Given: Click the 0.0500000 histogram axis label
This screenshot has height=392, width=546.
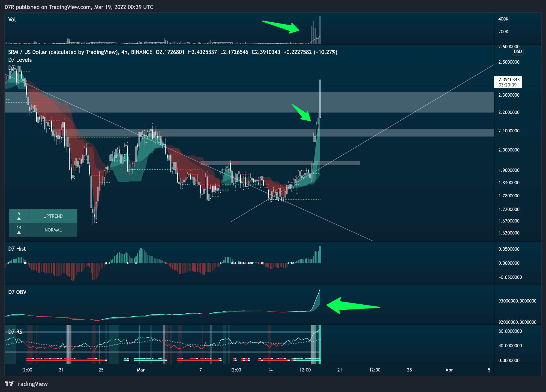Looking at the screenshot, I should pyautogui.click(x=509, y=249).
